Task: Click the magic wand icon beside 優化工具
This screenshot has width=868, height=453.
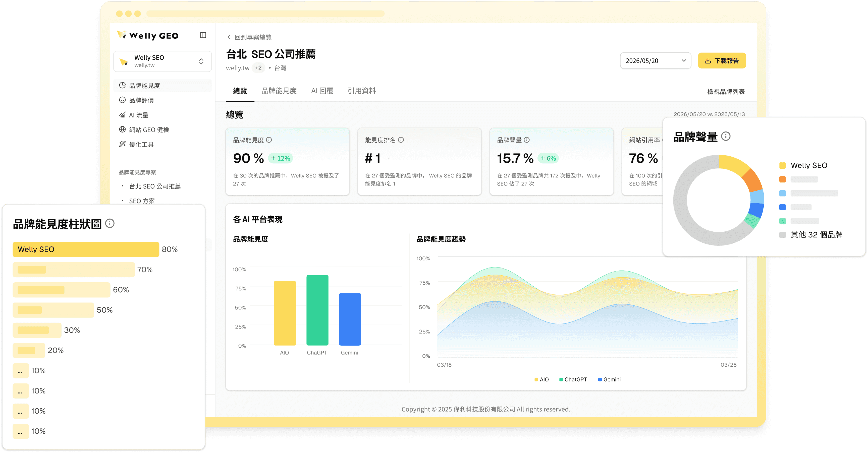Action: [122, 144]
